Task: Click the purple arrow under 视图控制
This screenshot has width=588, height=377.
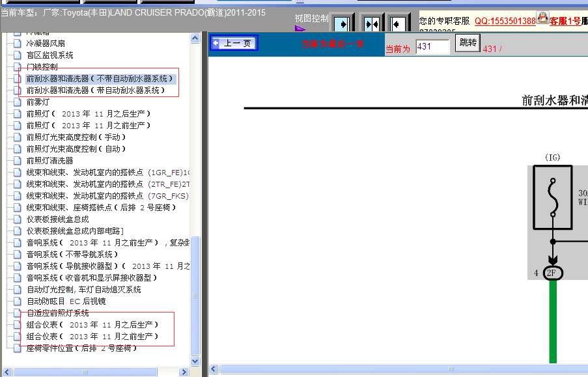Action: click(x=300, y=29)
